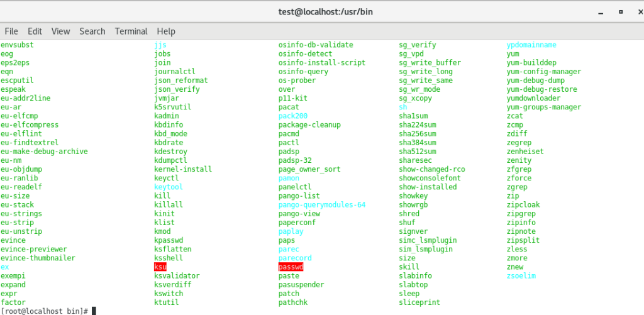Open the Edit menu
The height and width of the screenshot is (315, 644).
35,31
